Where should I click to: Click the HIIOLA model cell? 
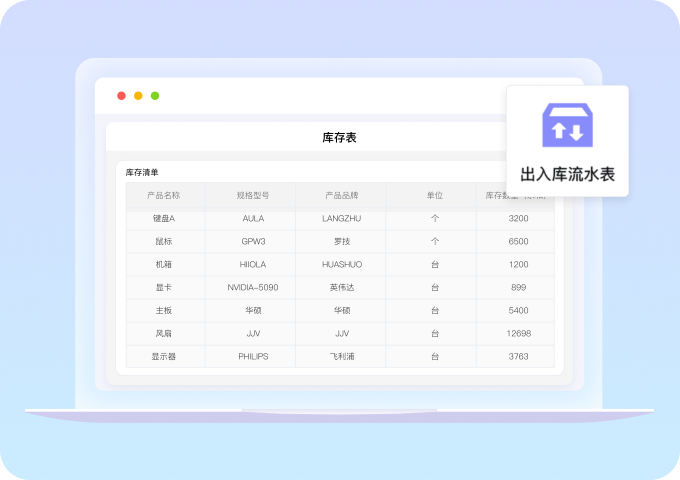(x=252, y=264)
